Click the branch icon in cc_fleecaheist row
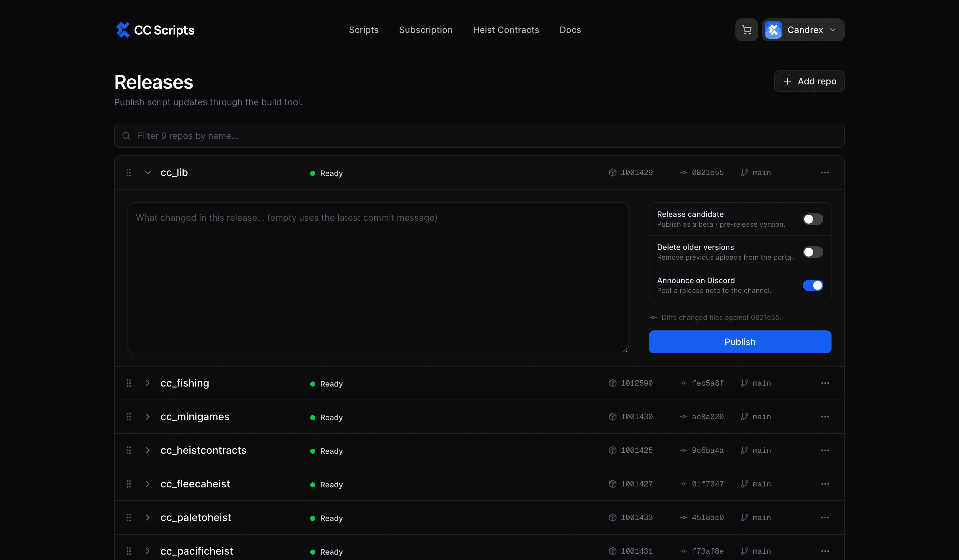 click(x=744, y=484)
